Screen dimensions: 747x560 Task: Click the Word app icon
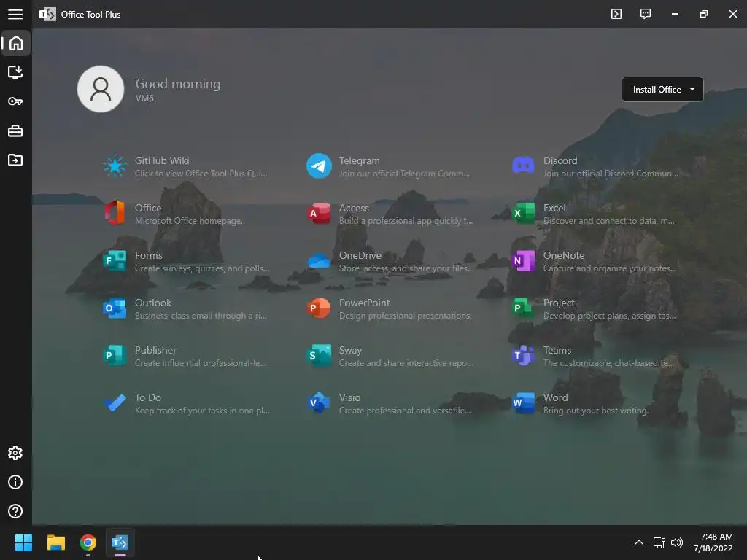(x=523, y=402)
